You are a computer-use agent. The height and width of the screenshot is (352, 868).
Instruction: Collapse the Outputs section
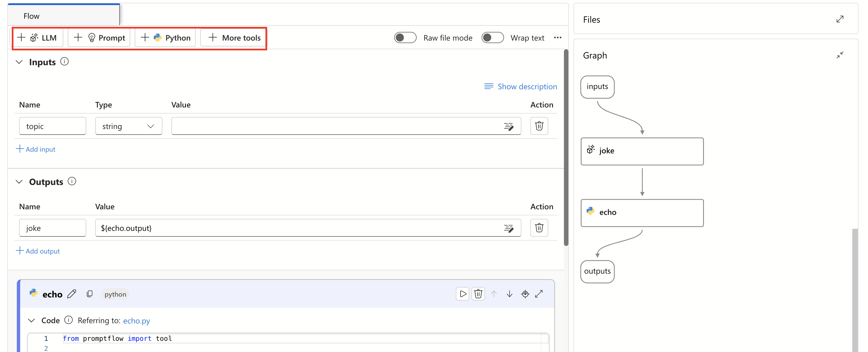click(19, 182)
